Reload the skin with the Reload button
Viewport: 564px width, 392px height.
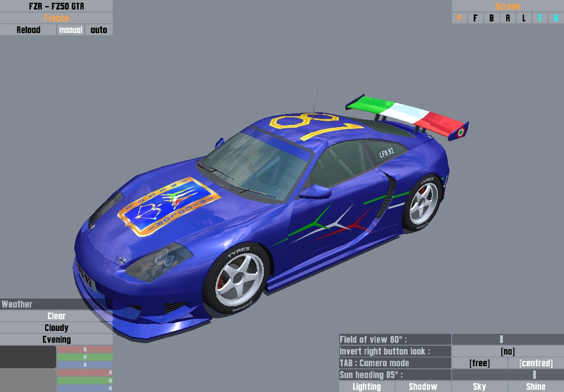[28, 30]
